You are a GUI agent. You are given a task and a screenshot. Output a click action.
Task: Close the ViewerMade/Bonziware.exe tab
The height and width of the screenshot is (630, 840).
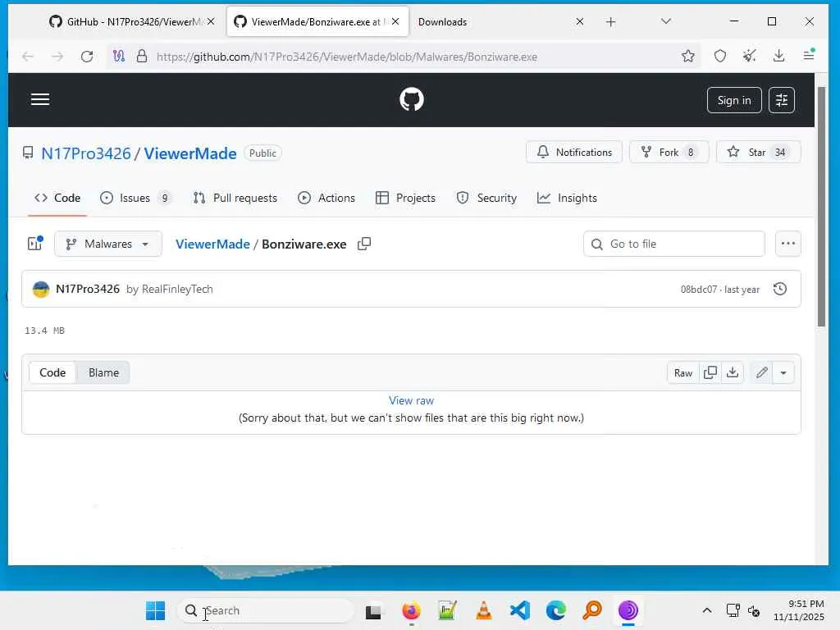click(x=395, y=22)
